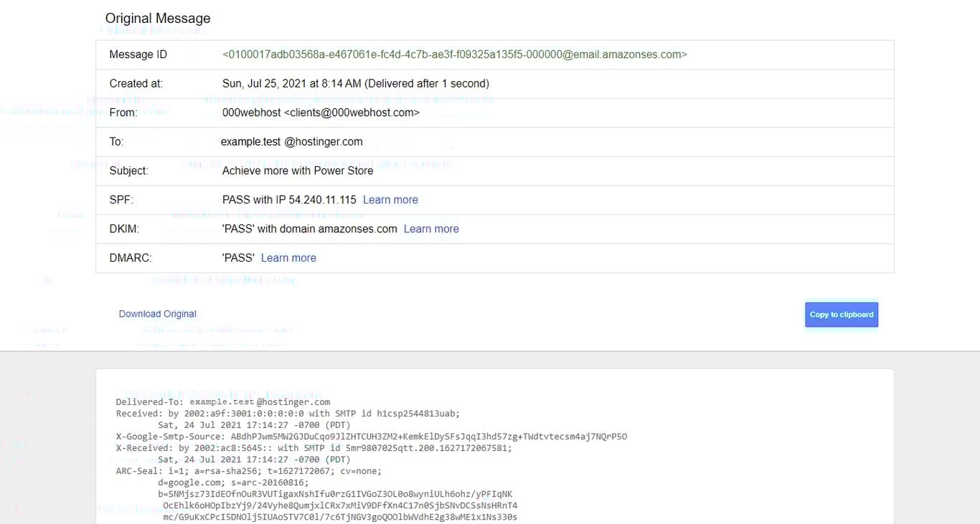The image size is (980, 524).
Task: Select the Subject line Achieve more with Power Store
Action: point(297,171)
